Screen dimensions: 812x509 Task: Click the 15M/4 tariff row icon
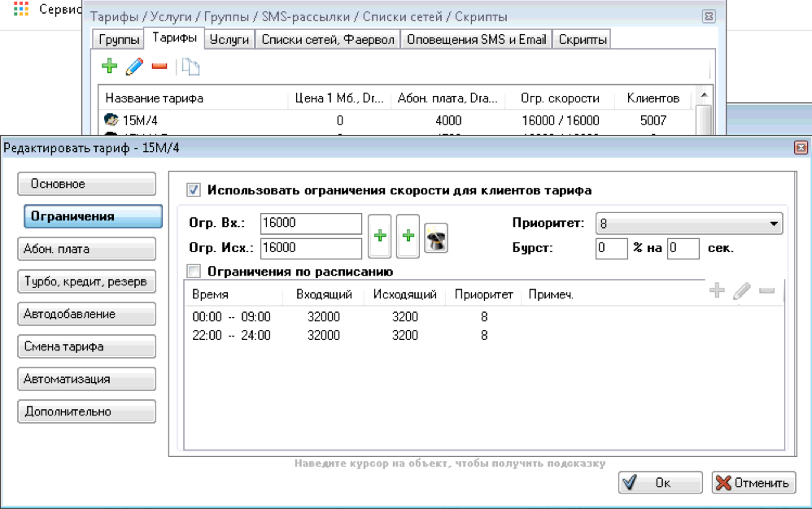click(x=111, y=120)
